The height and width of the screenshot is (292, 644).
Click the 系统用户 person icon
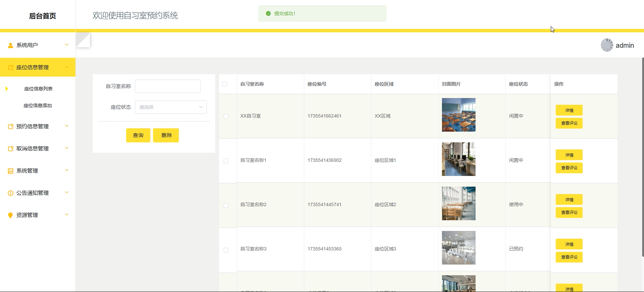coord(11,45)
